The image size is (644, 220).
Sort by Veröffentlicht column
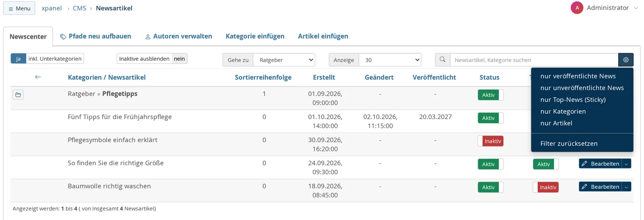[x=434, y=77]
